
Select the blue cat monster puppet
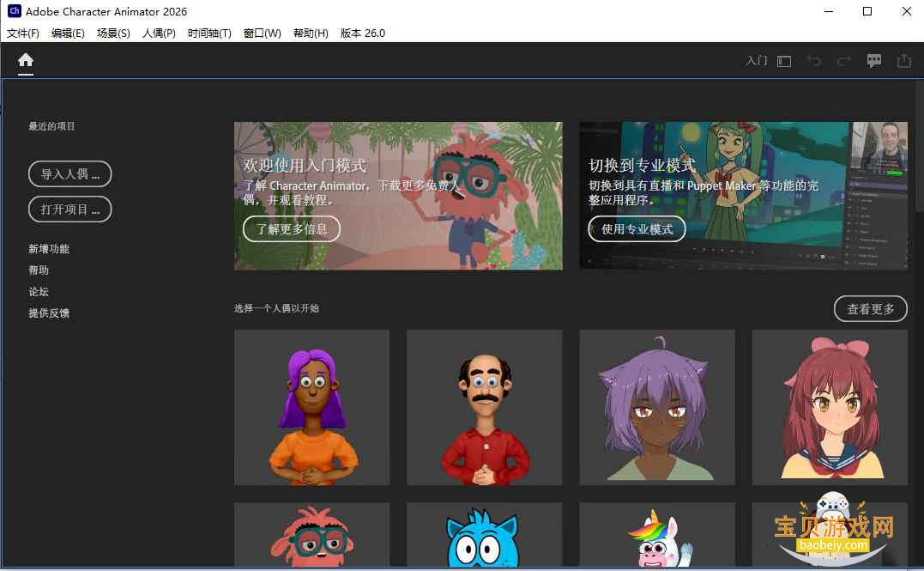point(485,535)
